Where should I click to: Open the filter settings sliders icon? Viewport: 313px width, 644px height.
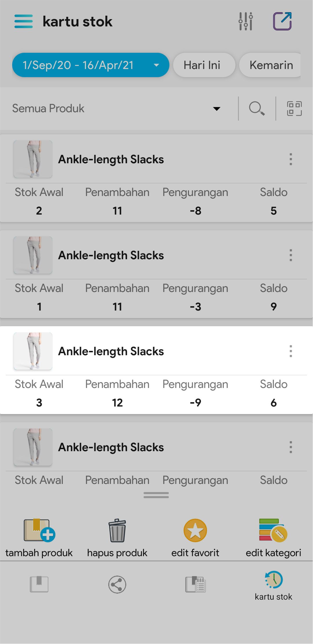click(x=246, y=21)
